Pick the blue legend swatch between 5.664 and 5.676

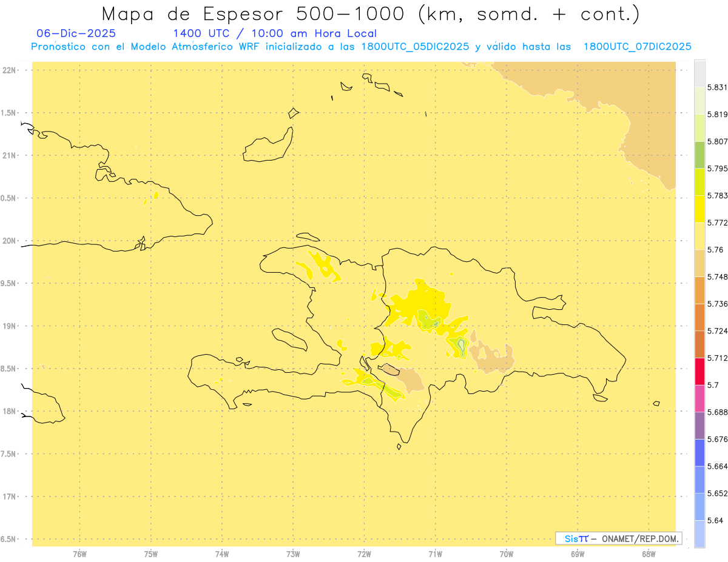point(699,452)
